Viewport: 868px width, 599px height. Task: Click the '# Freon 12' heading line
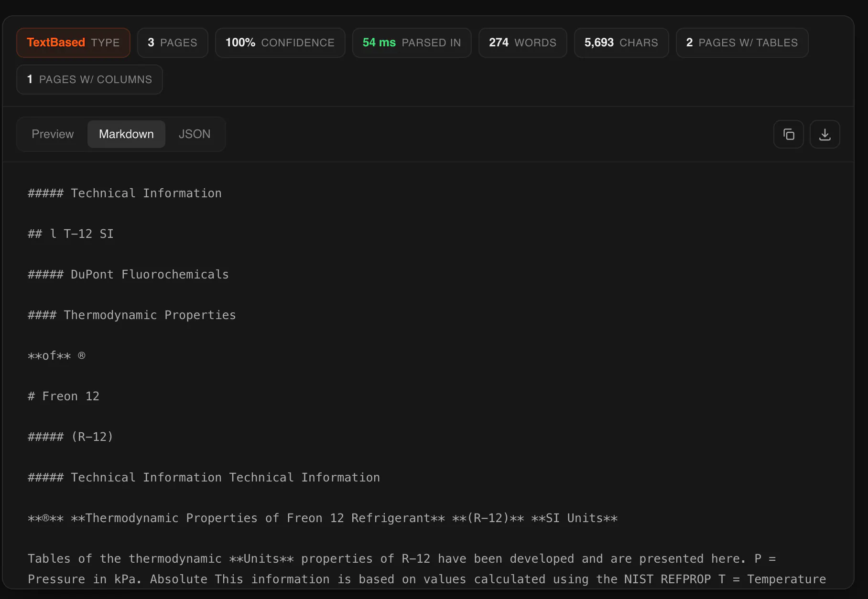pyautogui.click(x=64, y=396)
